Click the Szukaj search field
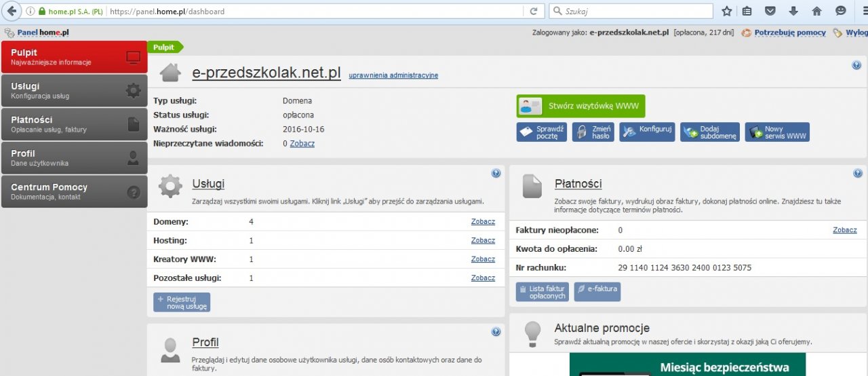Screen dimensions: 868x376 [x=631, y=12]
